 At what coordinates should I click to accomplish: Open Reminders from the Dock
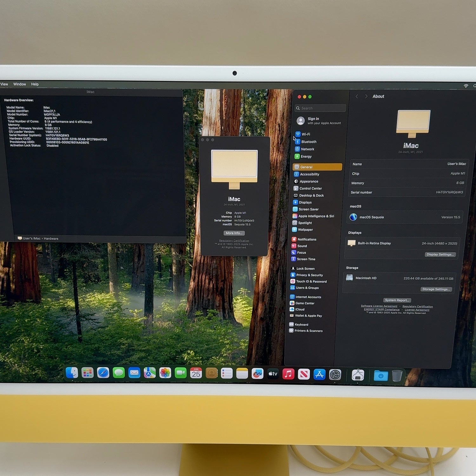227,374
